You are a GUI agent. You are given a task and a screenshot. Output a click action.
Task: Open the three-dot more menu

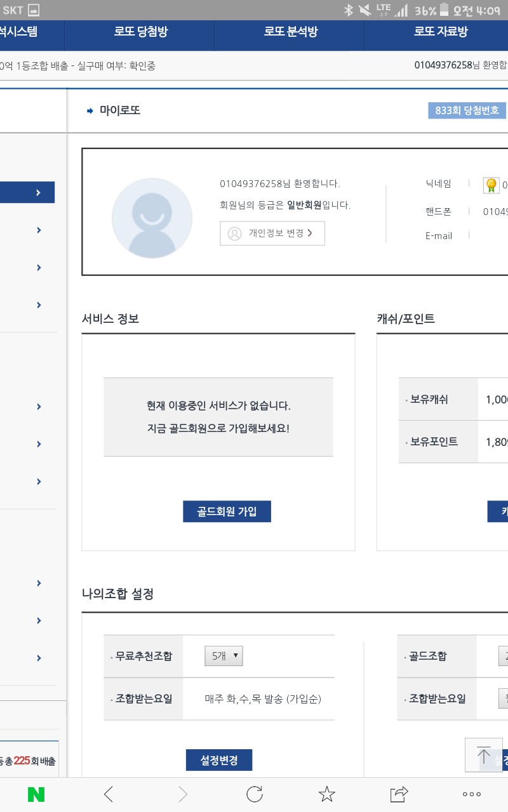click(x=471, y=794)
